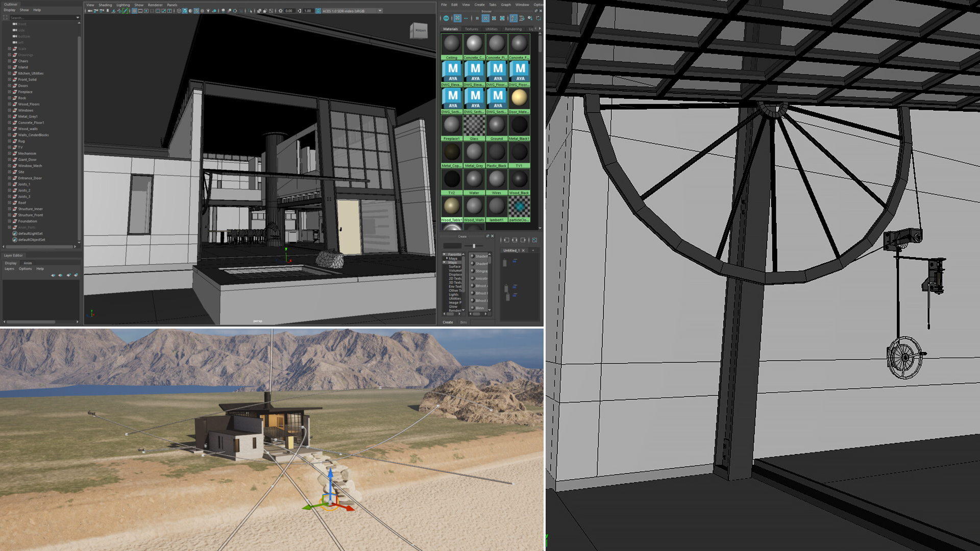Viewport: 980px width, 551px height.
Task: Switch to the Bins tab
Action: [463, 322]
